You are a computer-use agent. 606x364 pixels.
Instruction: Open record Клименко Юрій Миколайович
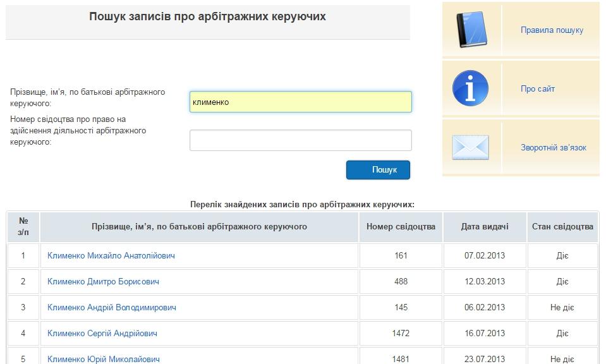(104, 359)
